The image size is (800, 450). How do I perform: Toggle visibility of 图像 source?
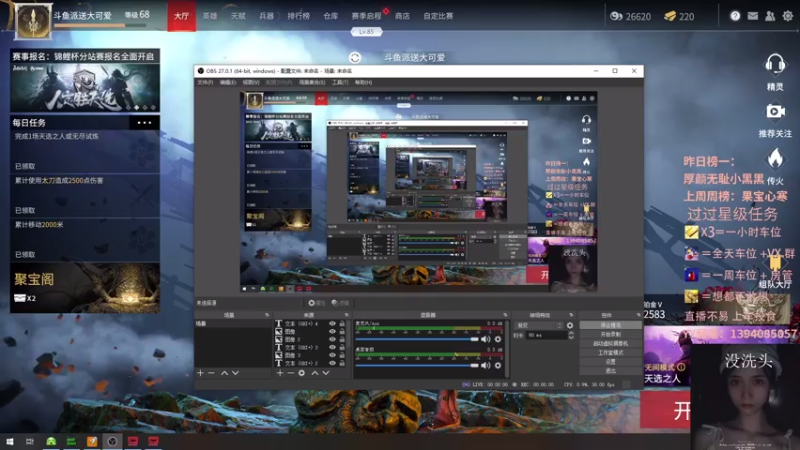coord(333,332)
